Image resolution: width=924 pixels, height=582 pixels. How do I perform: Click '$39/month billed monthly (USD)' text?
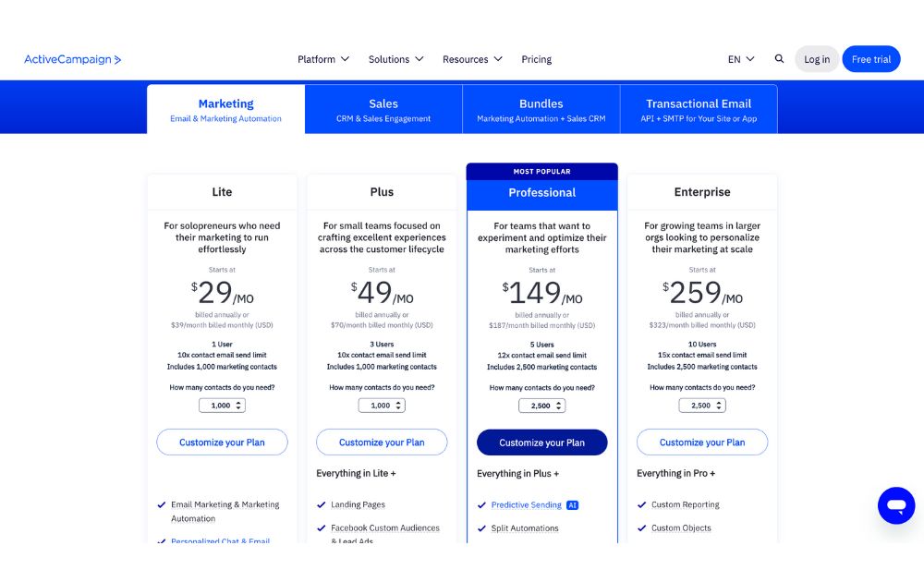pos(222,325)
